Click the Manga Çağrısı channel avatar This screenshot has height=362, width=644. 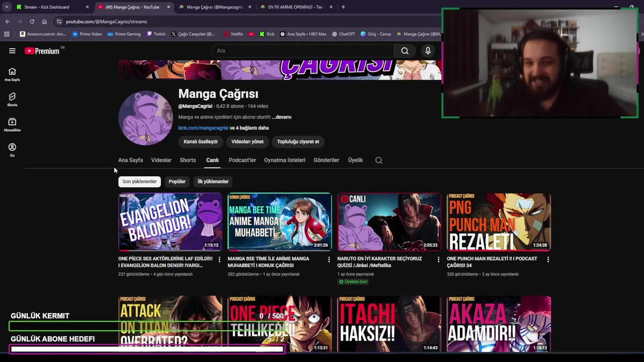click(x=145, y=118)
